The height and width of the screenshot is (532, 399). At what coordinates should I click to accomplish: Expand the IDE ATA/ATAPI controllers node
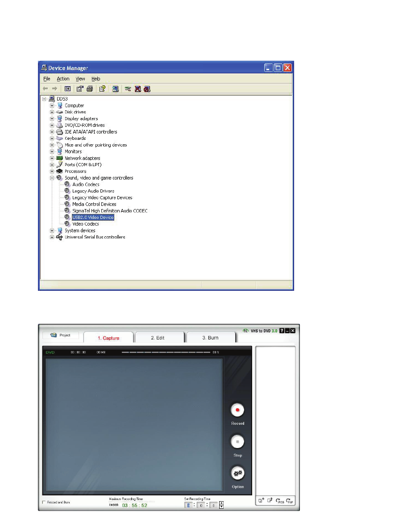point(52,132)
